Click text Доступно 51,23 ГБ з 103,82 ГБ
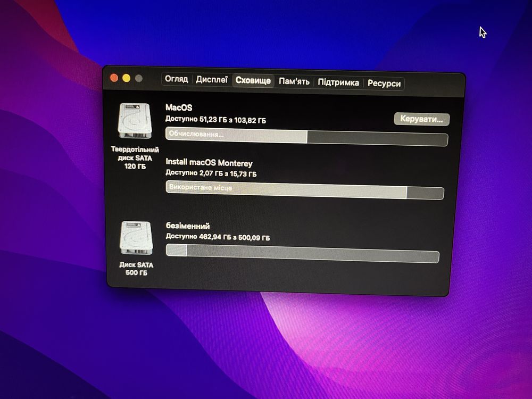This screenshot has height=399, width=532. click(215, 119)
